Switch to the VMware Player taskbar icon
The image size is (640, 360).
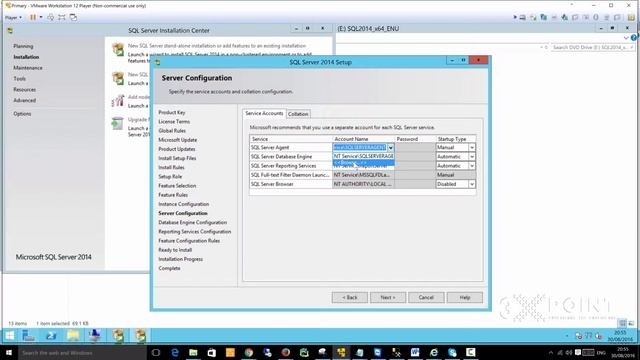pos(341,352)
